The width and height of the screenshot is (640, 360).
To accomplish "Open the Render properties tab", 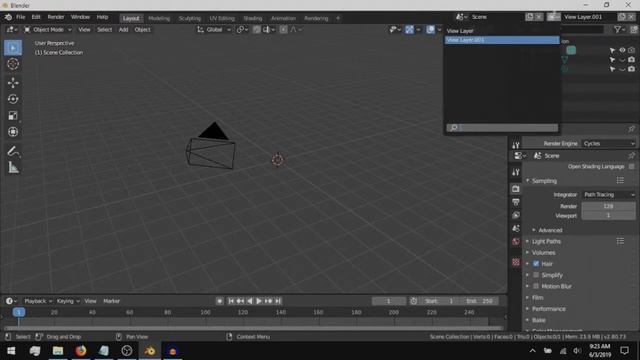I will point(516,189).
